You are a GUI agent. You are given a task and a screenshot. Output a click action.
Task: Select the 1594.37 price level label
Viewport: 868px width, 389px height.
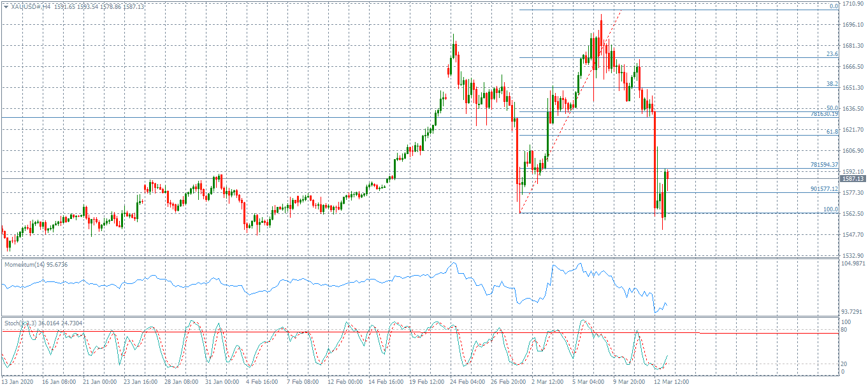click(825, 164)
